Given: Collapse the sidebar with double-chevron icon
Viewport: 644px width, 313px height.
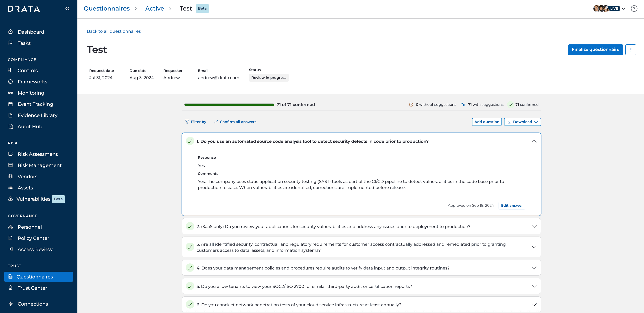Looking at the screenshot, I should click(x=68, y=9).
